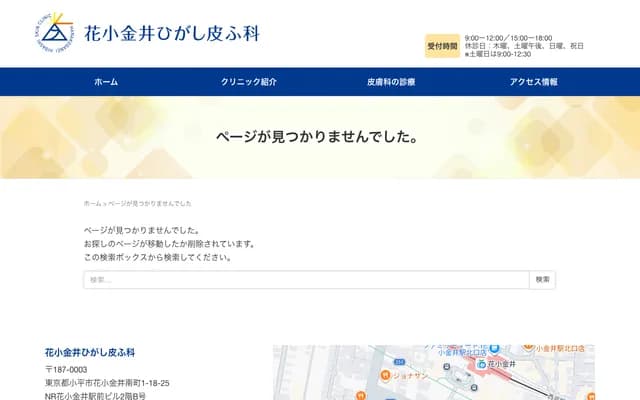This screenshot has width=640, height=400.
Task: Click the 受付時間 yellow label
Action: (x=442, y=46)
